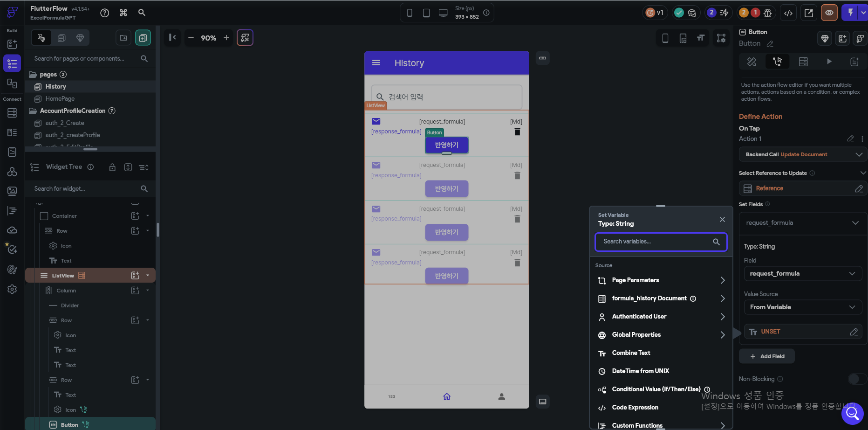Switch to the Actions tab icon
Image resolution: width=868 pixels, height=430 pixels.
[777, 62]
